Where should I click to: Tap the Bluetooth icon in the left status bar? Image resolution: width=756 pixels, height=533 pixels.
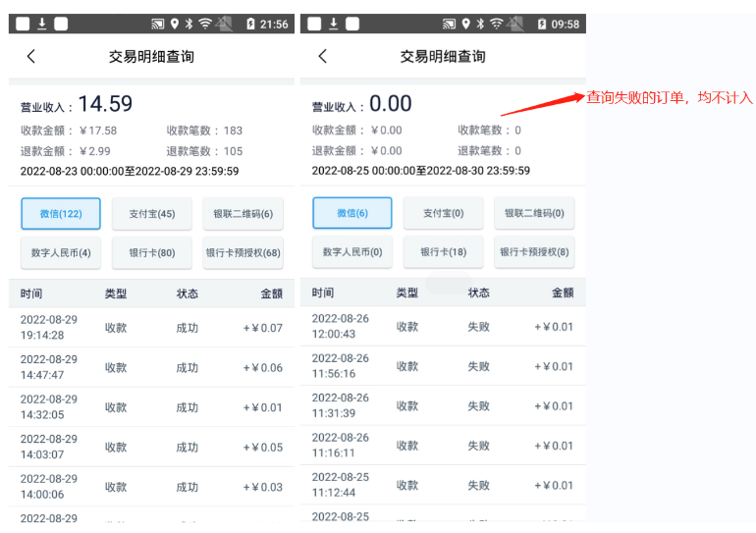click(x=189, y=24)
